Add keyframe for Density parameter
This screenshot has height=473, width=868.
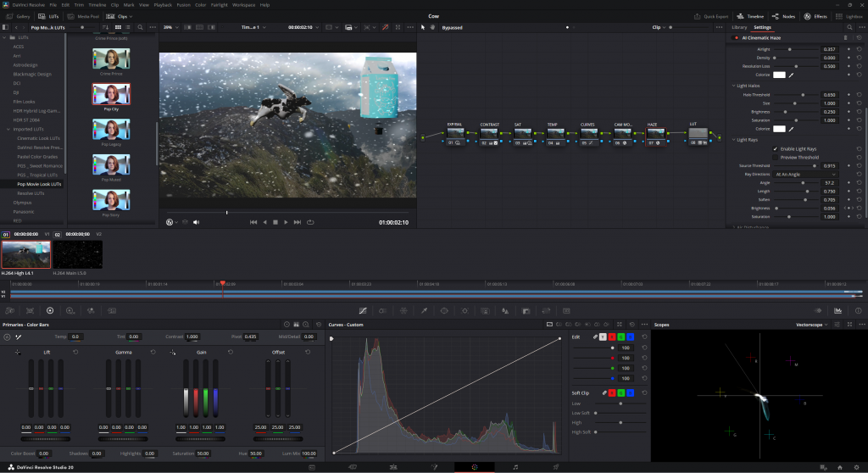tap(849, 58)
